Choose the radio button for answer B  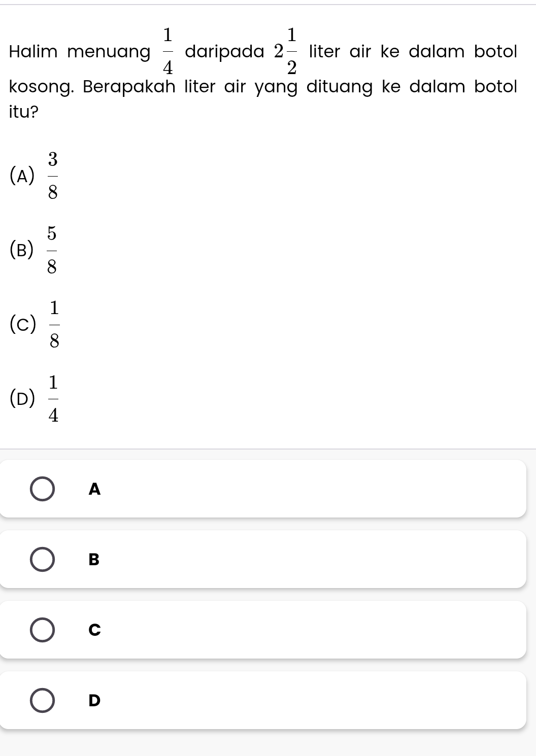click(43, 560)
